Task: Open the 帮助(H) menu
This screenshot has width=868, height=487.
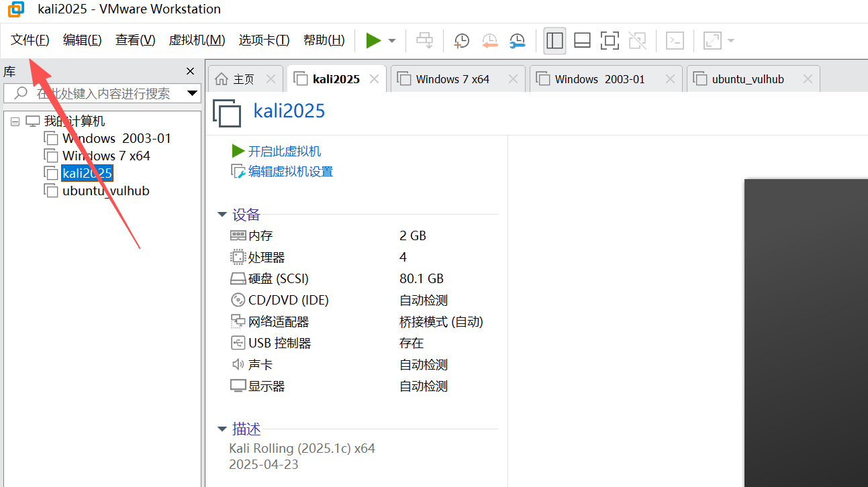Action: 324,40
